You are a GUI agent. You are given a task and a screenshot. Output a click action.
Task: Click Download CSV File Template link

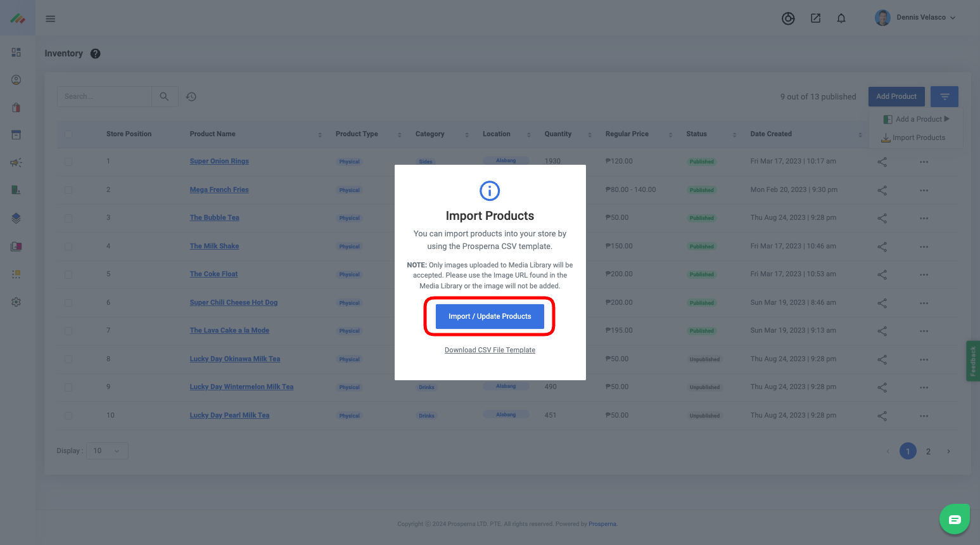tap(490, 350)
